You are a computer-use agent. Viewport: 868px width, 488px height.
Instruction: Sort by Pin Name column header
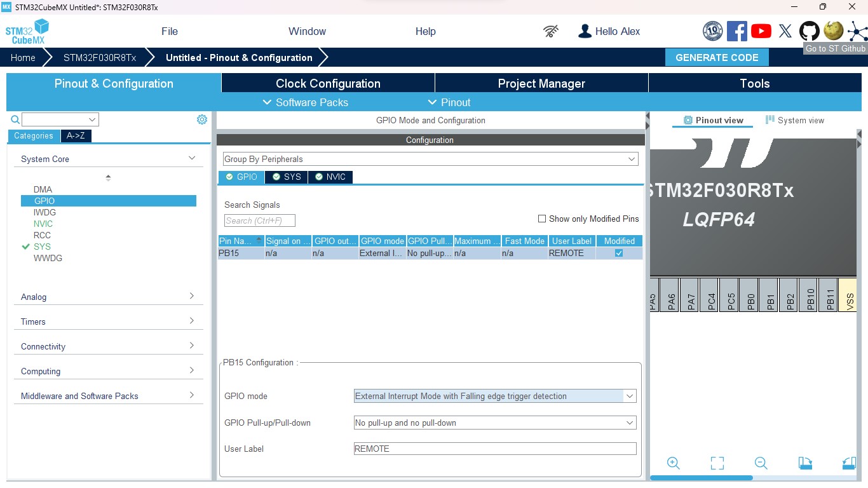click(241, 241)
